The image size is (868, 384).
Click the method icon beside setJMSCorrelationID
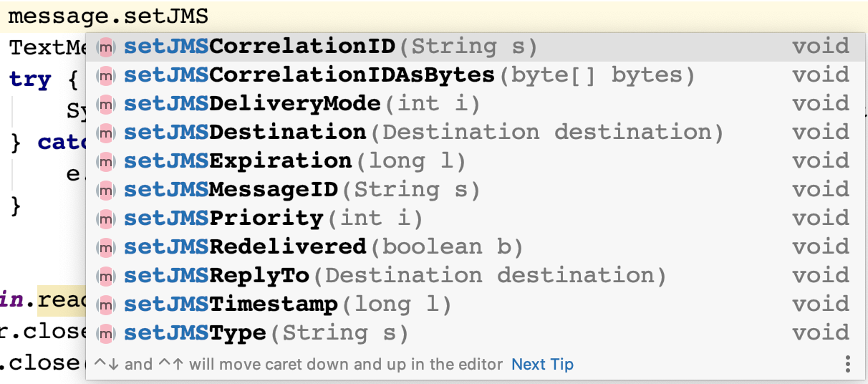(x=106, y=47)
